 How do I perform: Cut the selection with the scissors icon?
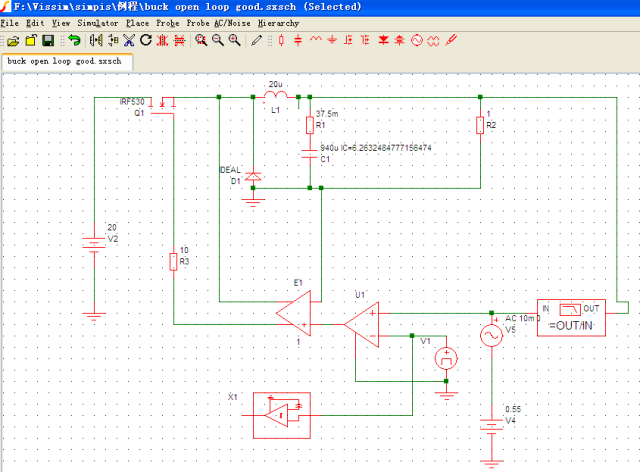[x=129, y=40]
